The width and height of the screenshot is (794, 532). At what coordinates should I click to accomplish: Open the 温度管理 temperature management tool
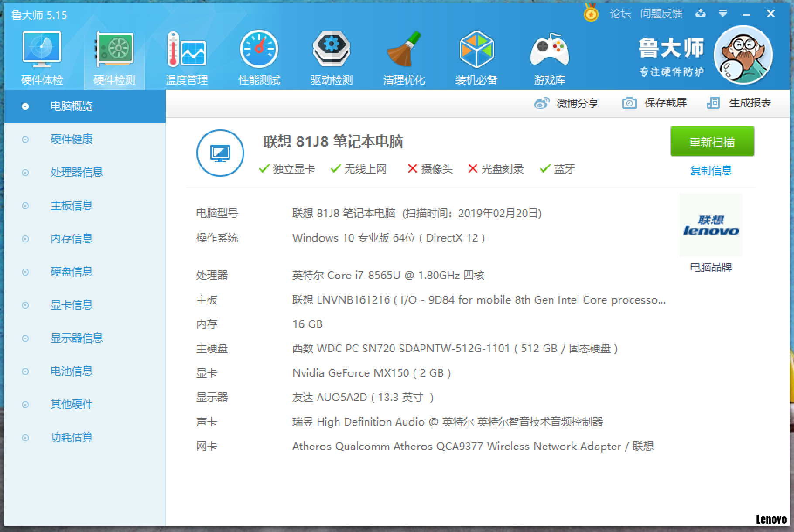(186, 55)
